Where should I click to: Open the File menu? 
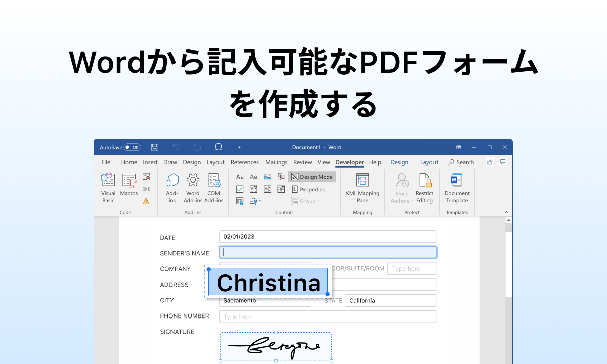click(x=106, y=162)
